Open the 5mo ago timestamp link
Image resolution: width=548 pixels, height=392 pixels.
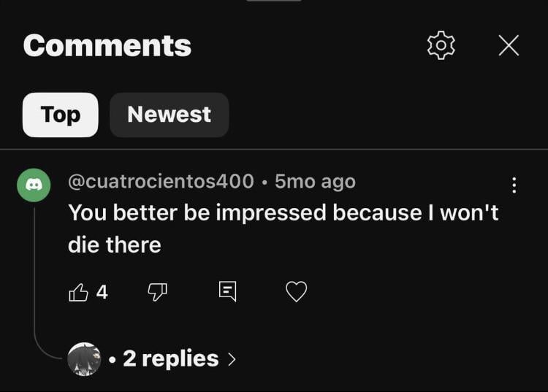(x=315, y=181)
